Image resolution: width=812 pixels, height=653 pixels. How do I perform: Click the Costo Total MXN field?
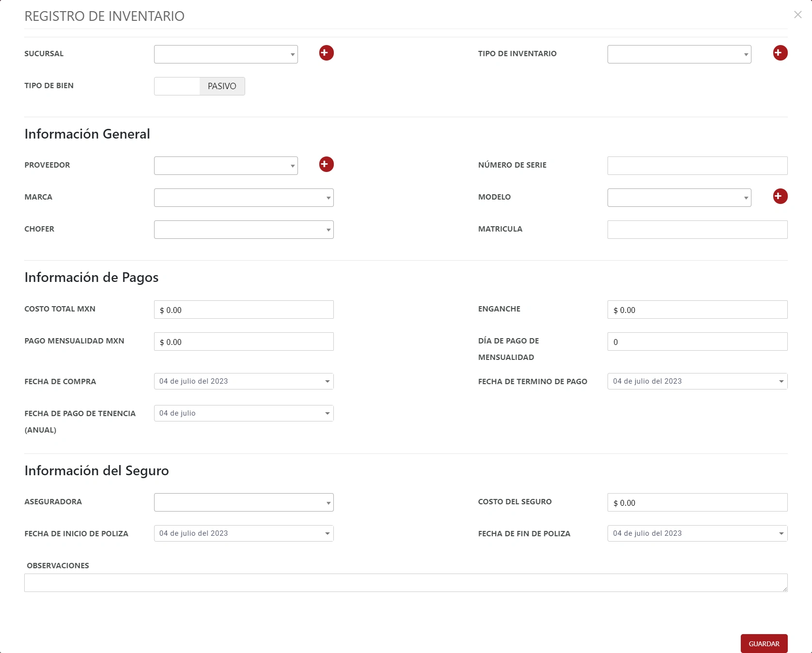244,310
